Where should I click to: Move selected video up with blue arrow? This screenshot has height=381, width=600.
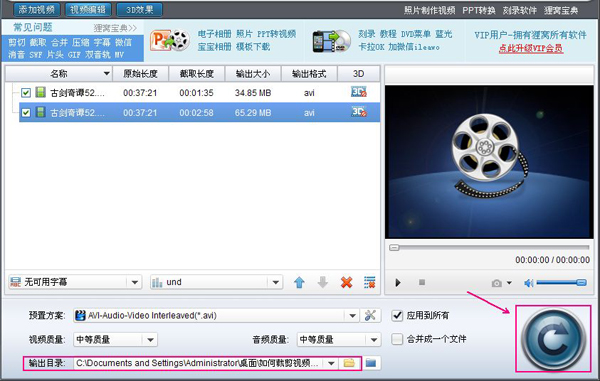coord(299,283)
